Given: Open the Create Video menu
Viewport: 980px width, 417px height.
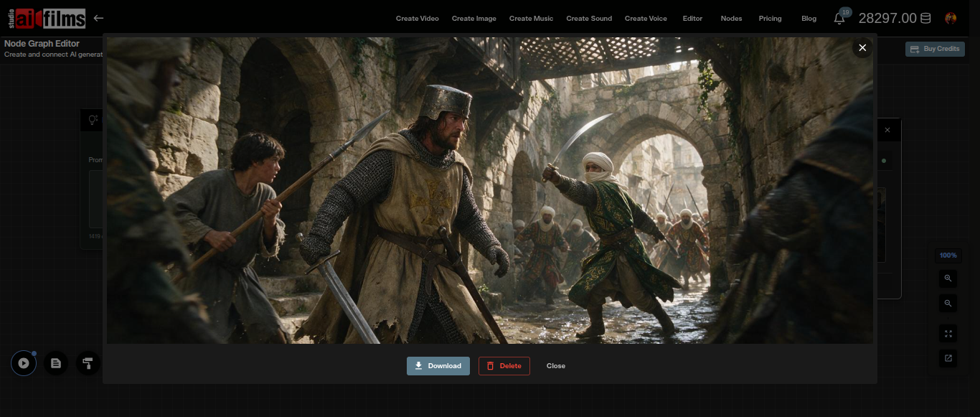Looking at the screenshot, I should [418, 19].
